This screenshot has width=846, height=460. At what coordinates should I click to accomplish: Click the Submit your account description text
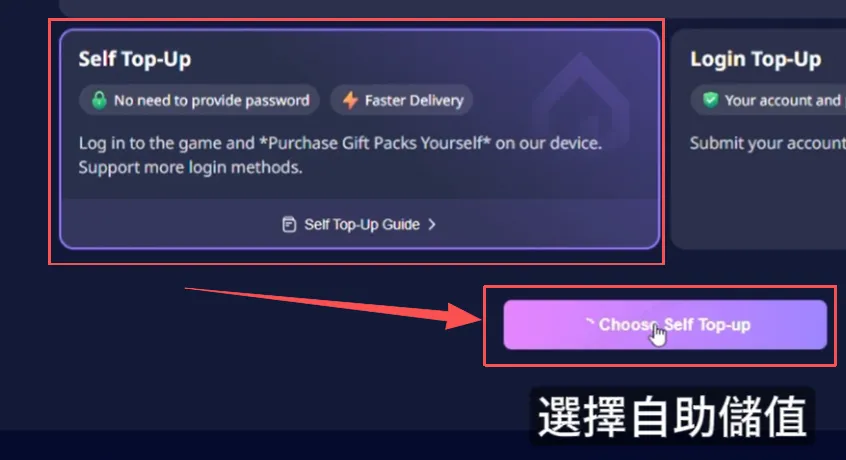[x=767, y=143]
